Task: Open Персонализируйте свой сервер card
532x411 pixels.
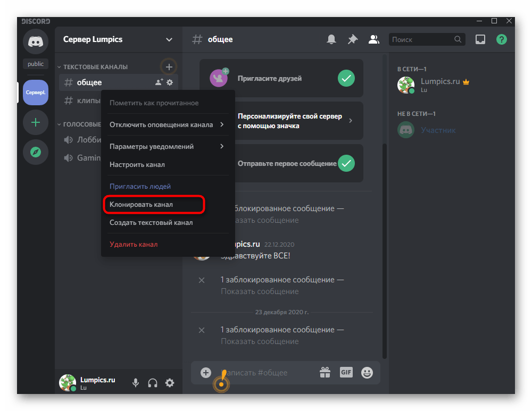Action: [298, 121]
